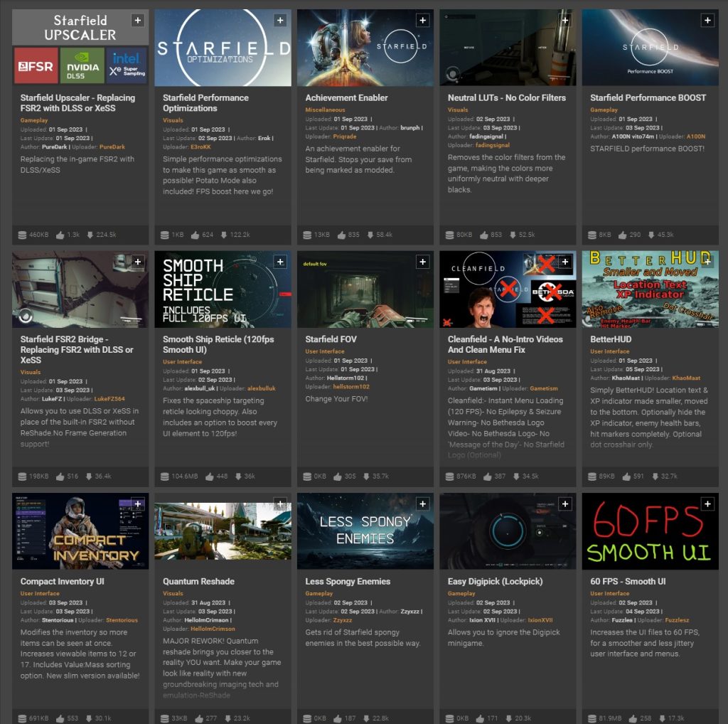This screenshot has height=724, width=728.
Task: Click plus icon on Starfield FOV card
Action: (422, 262)
